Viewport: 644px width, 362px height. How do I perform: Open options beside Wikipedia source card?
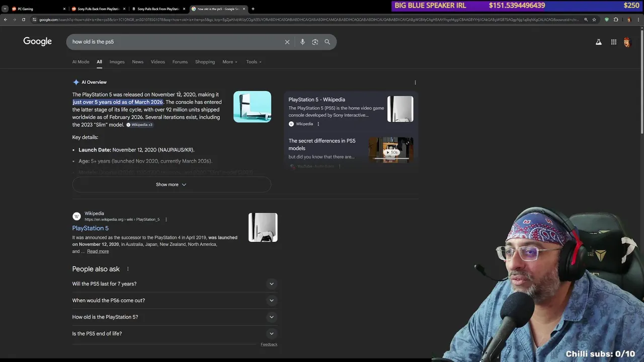click(318, 124)
